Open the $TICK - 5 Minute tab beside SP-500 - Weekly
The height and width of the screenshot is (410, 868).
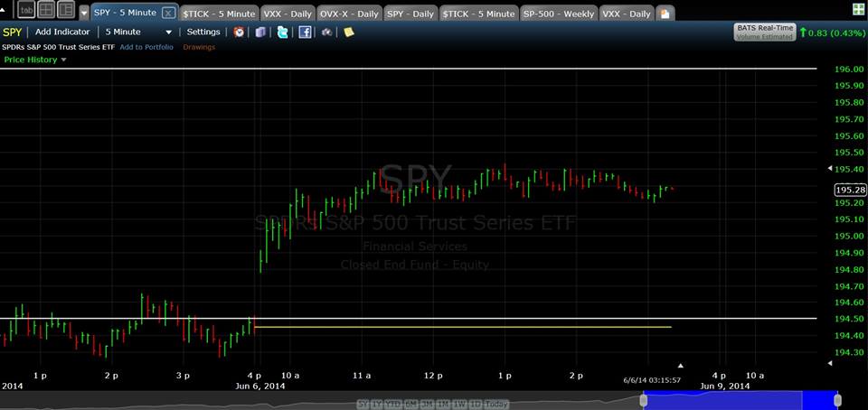point(479,14)
